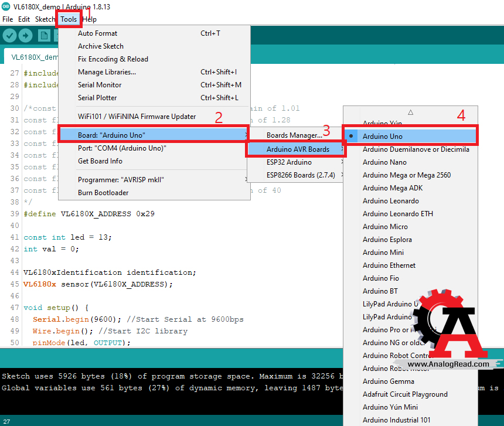Image resolution: width=504 pixels, height=426 pixels.
Task: Pick the Arduino Yún Mini board
Action: point(410,407)
